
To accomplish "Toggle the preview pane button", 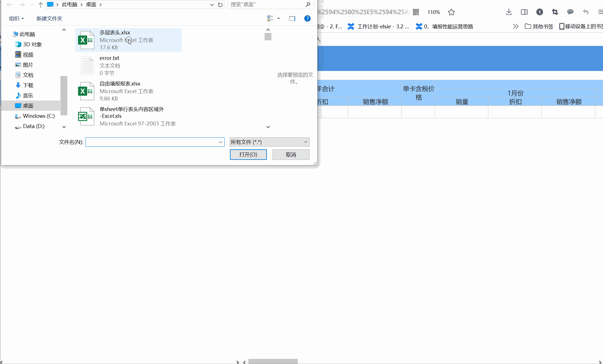I will (292, 18).
